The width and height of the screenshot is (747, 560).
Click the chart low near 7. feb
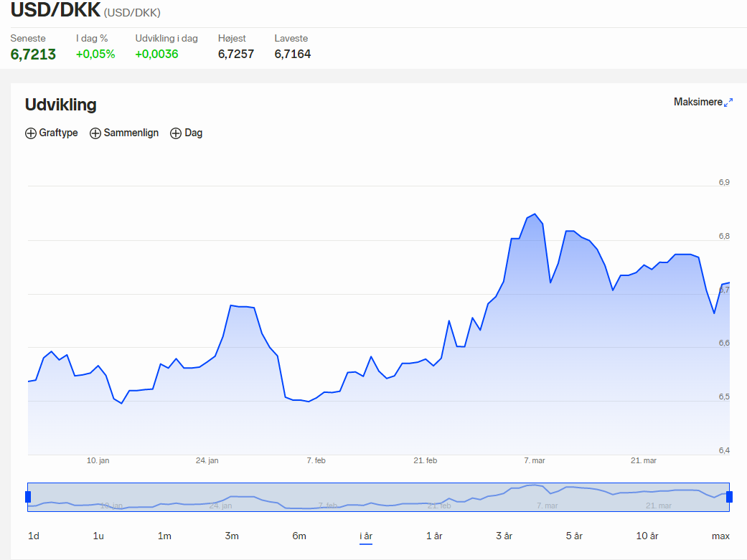point(309,402)
